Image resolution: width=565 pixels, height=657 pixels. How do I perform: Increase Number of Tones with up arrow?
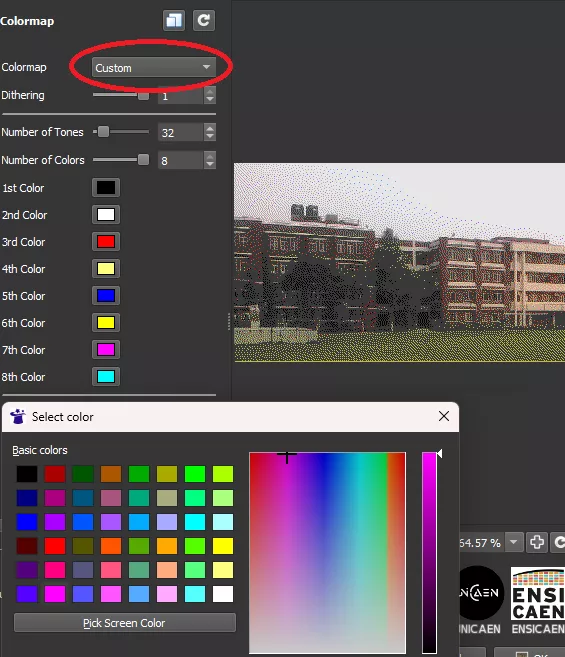point(210,128)
